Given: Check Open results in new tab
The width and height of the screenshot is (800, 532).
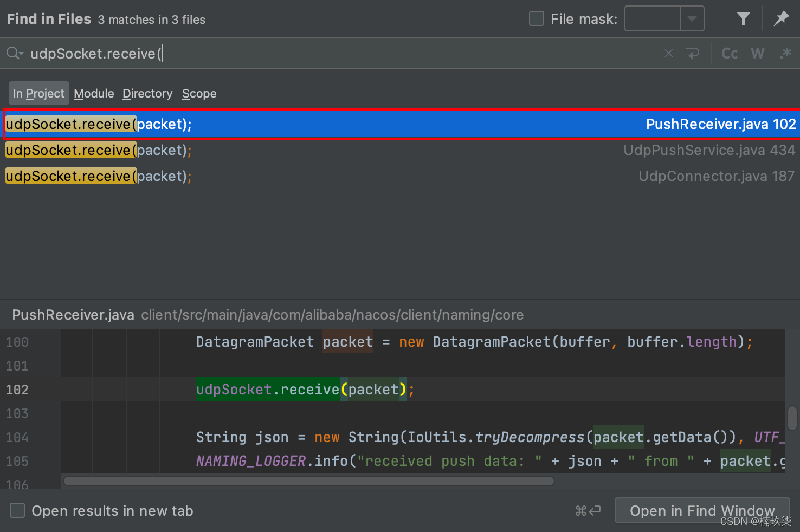Looking at the screenshot, I should pyautogui.click(x=18, y=510).
